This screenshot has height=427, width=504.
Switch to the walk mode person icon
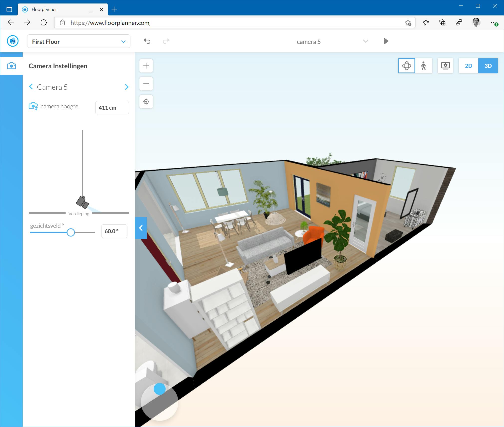[423, 66]
